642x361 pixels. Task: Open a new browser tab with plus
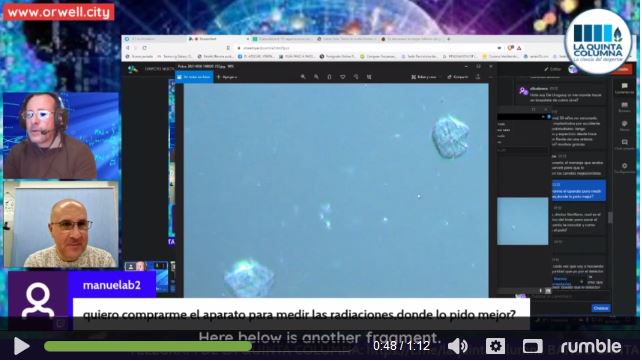448,39
